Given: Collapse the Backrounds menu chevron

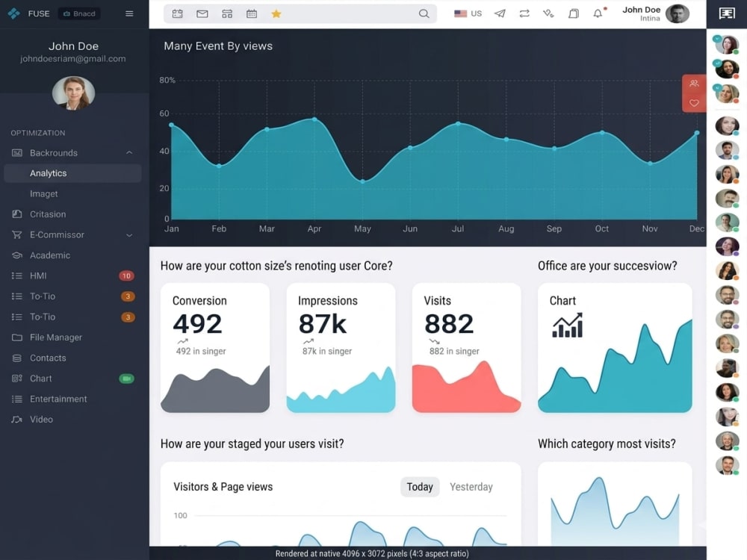Looking at the screenshot, I should point(129,153).
